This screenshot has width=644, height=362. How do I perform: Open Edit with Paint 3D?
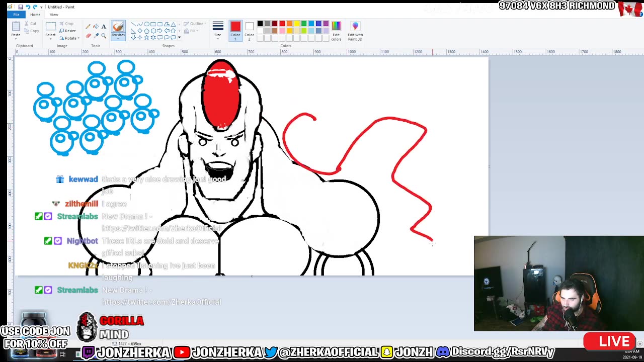pos(355,31)
